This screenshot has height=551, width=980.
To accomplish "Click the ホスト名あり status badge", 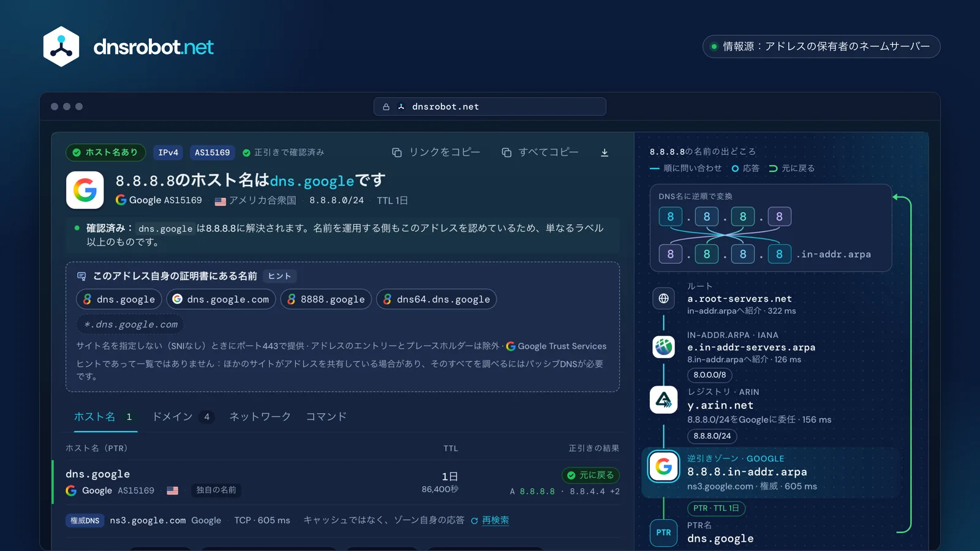I will pyautogui.click(x=105, y=152).
